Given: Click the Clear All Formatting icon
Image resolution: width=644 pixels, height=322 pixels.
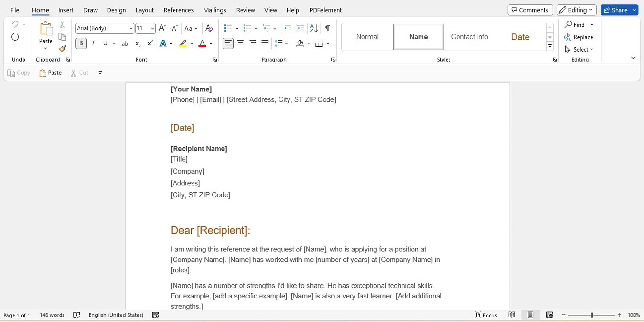Looking at the screenshot, I should [x=209, y=28].
